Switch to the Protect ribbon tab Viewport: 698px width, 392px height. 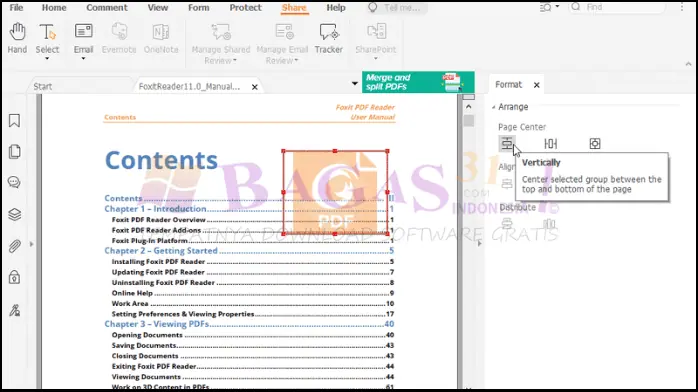tap(245, 8)
